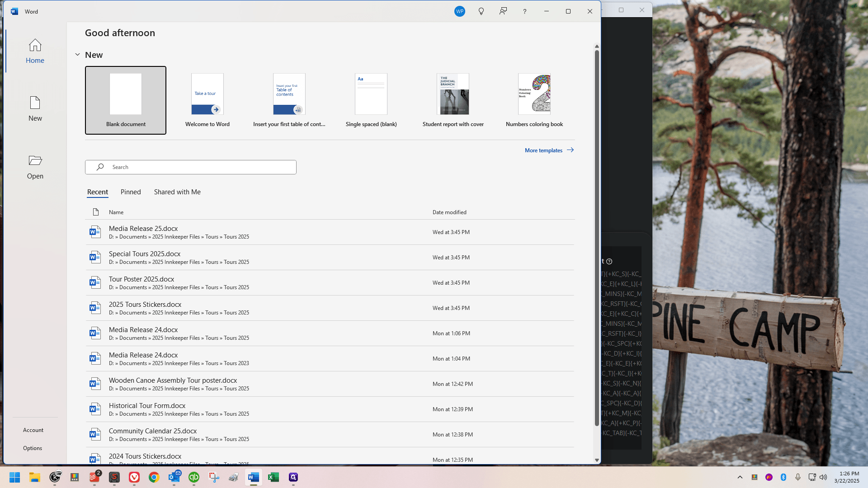
Task: Click the "Mon at 12:38 PM" date
Action: coord(453,435)
